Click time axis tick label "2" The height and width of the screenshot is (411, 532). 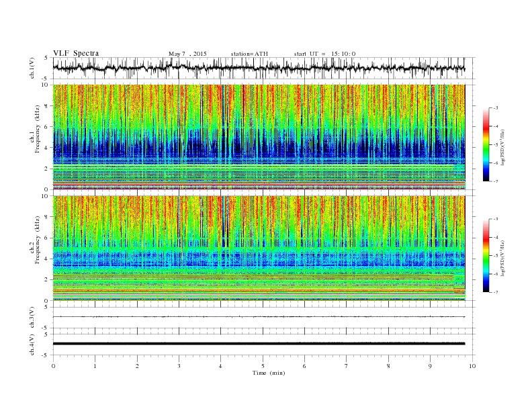(137, 366)
